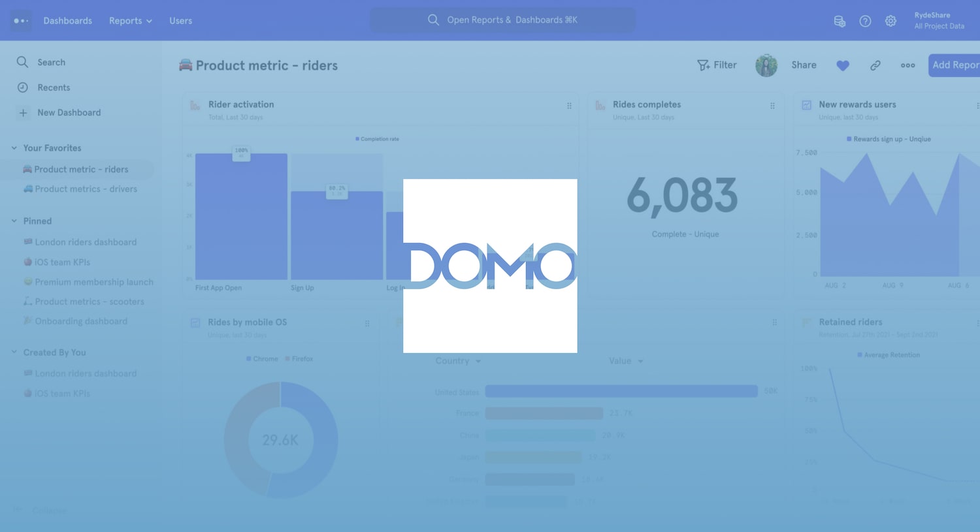Image resolution: width=980 pixels, height=532 pixels.
Task: Collapse the Your Favorites section
Action: [x=13, y=148]
